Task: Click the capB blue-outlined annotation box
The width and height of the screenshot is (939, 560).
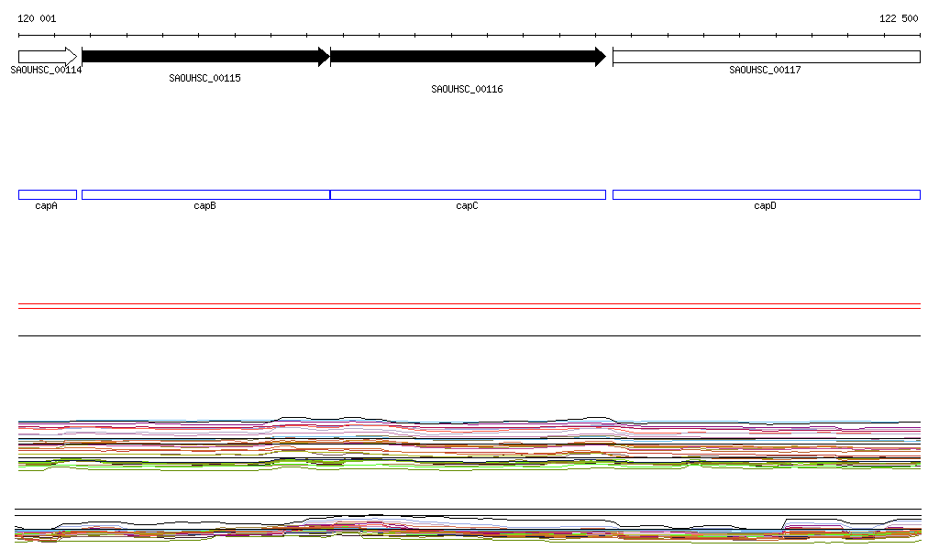Action: tap(204, 194)
